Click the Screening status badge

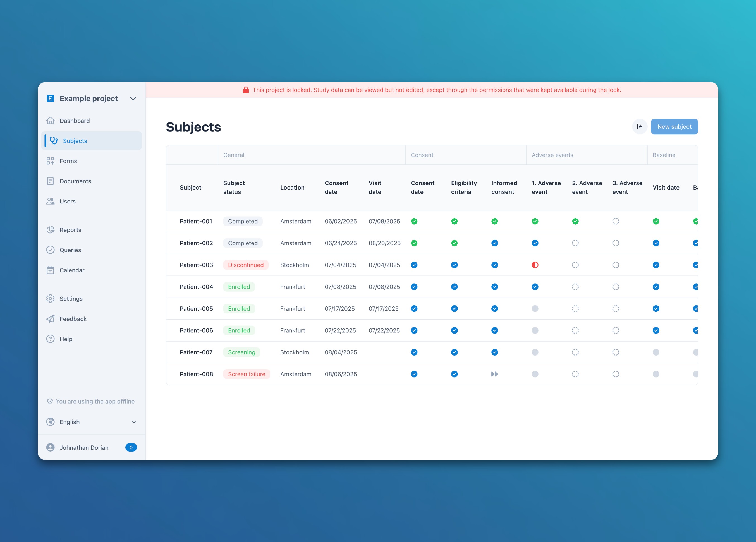(241, 352)
